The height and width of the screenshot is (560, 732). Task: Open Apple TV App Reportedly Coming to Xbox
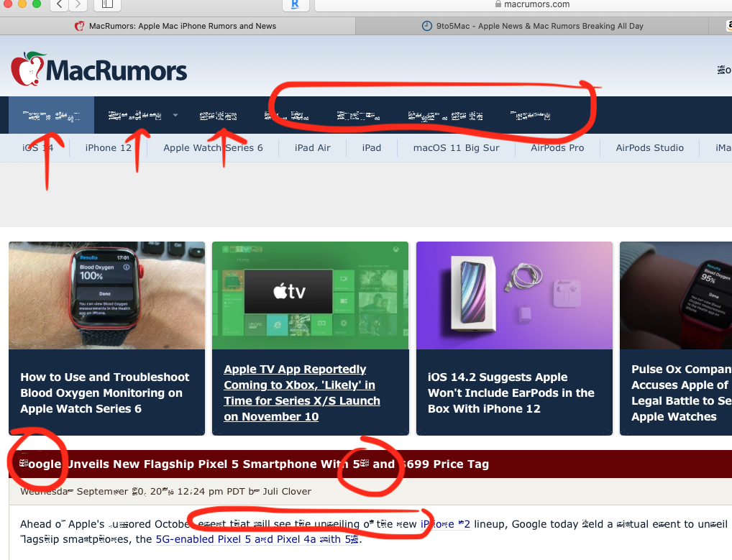point(302,393)
